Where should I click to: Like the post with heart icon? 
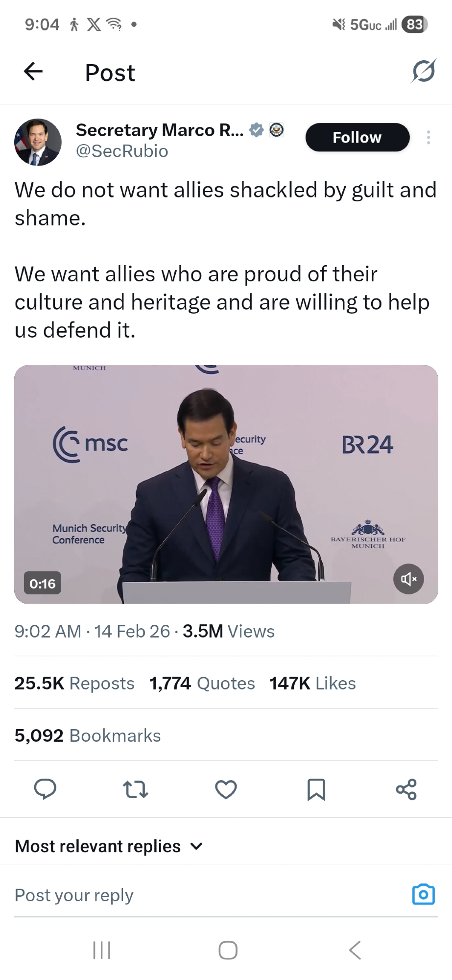(x=226, y=789)
